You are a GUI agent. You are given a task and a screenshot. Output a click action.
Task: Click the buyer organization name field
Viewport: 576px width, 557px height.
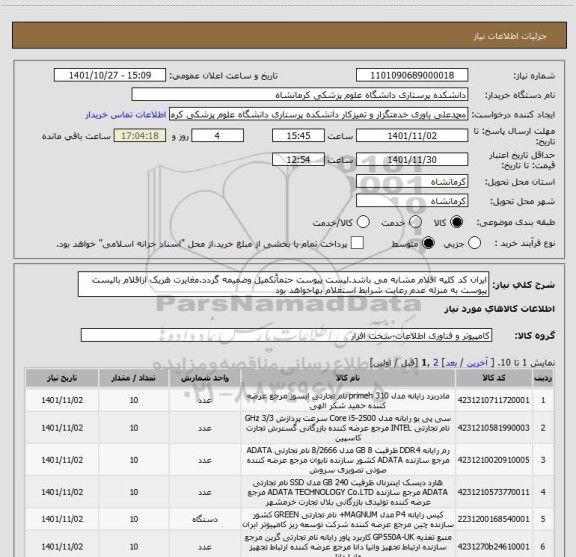pos(300,95)
